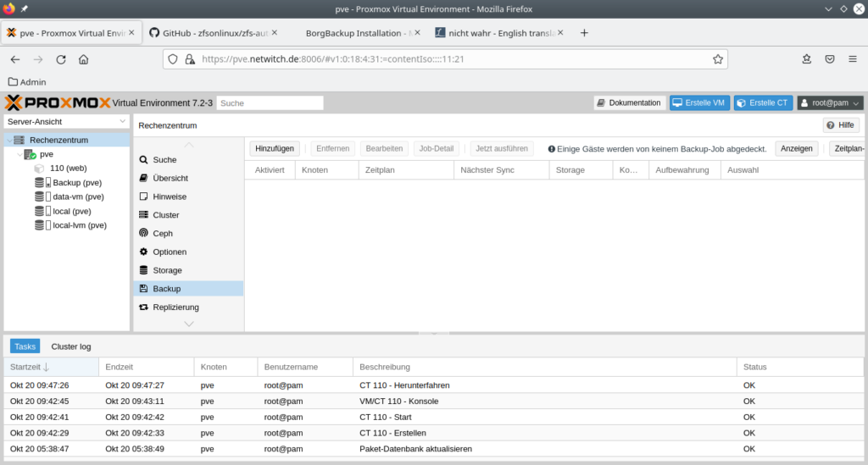Open the Hinweise menu entry
This screenshot has width=868, height=465.
(188, 197)
